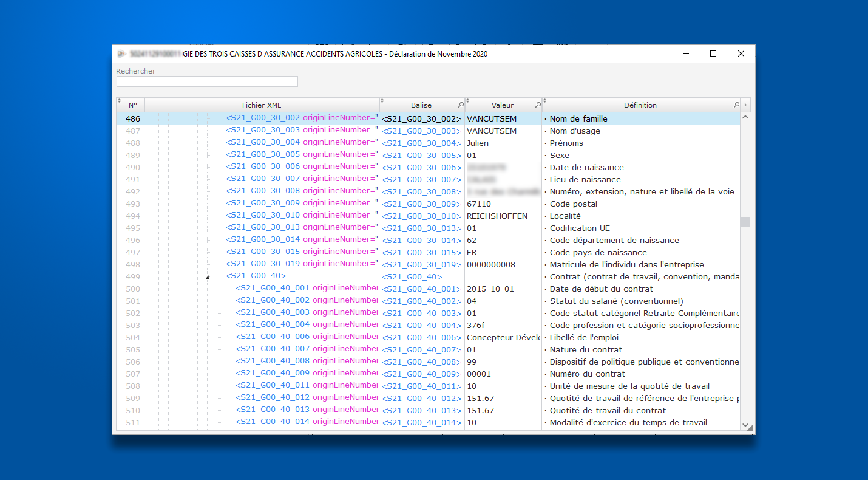
Task: Click the Définition column header label
Action: click(640, 105)
